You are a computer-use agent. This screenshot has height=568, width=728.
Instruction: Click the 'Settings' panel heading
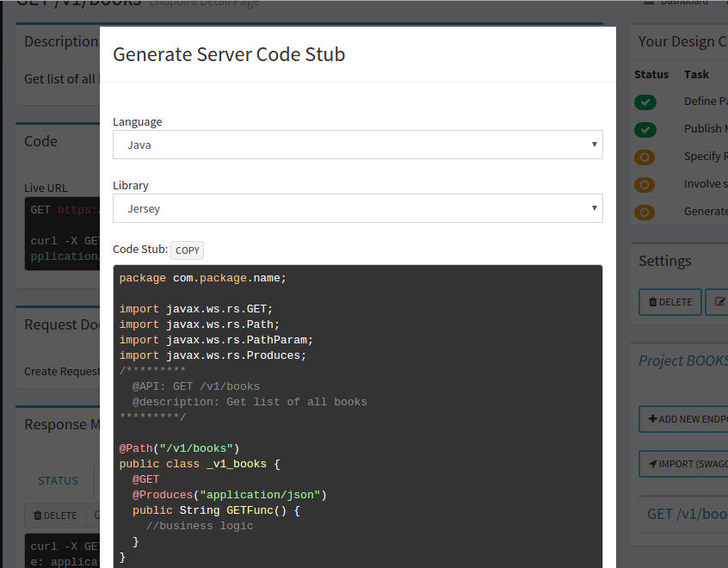click(x=665, y=261)
